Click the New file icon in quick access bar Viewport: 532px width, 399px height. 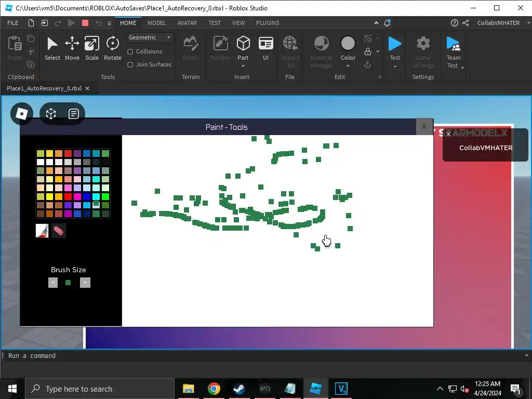coord(31,23)
